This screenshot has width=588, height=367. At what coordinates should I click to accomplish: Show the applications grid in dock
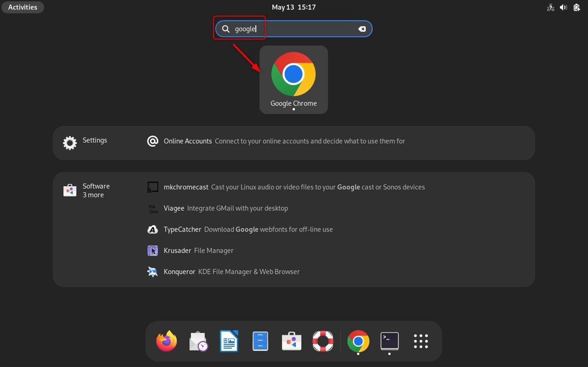(421, 341)
